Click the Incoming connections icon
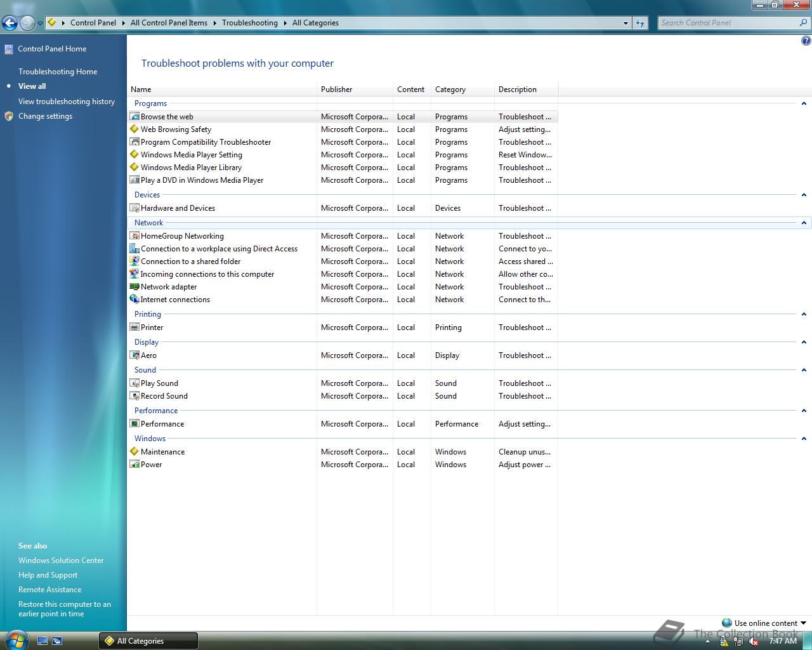Viewport: 812px width, 650px height. [134, 274]
